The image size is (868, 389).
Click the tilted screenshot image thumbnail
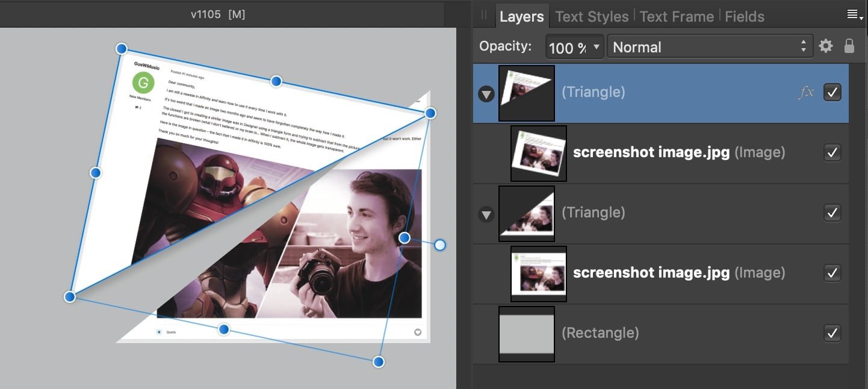click(x=539, y=154)
